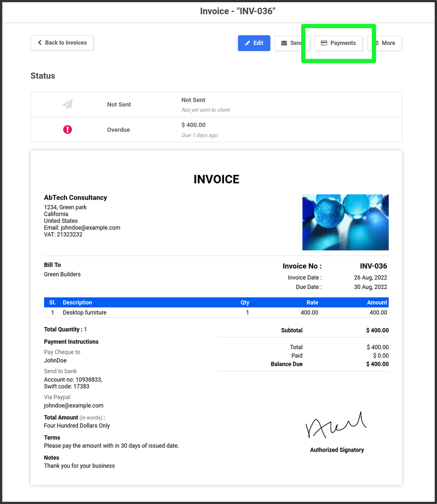437x504 pixels.
Task: Select the blue marbles logo image
Action: [345, 222]
